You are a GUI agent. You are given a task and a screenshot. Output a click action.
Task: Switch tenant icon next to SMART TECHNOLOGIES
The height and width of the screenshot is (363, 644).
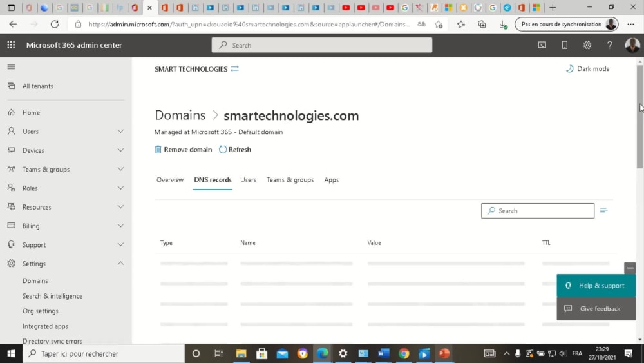coord(234,68)
